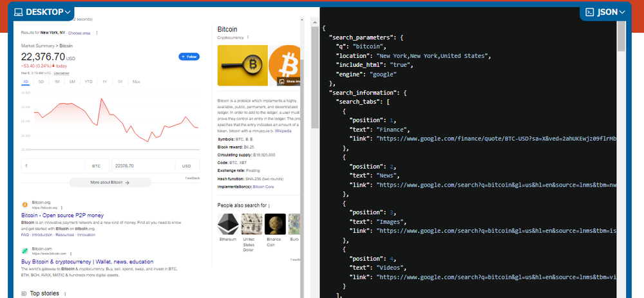
Task: Click the Resources sitelink
Action: (65, 235)
